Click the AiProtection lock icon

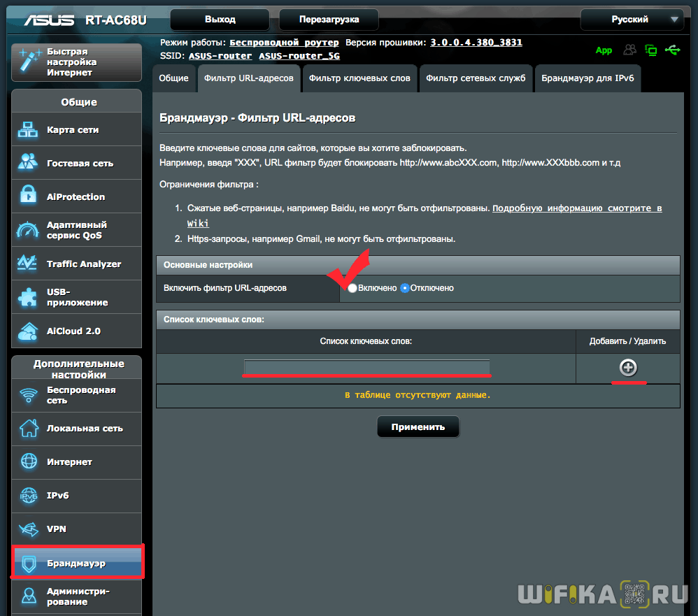click(x=29, y=196)
